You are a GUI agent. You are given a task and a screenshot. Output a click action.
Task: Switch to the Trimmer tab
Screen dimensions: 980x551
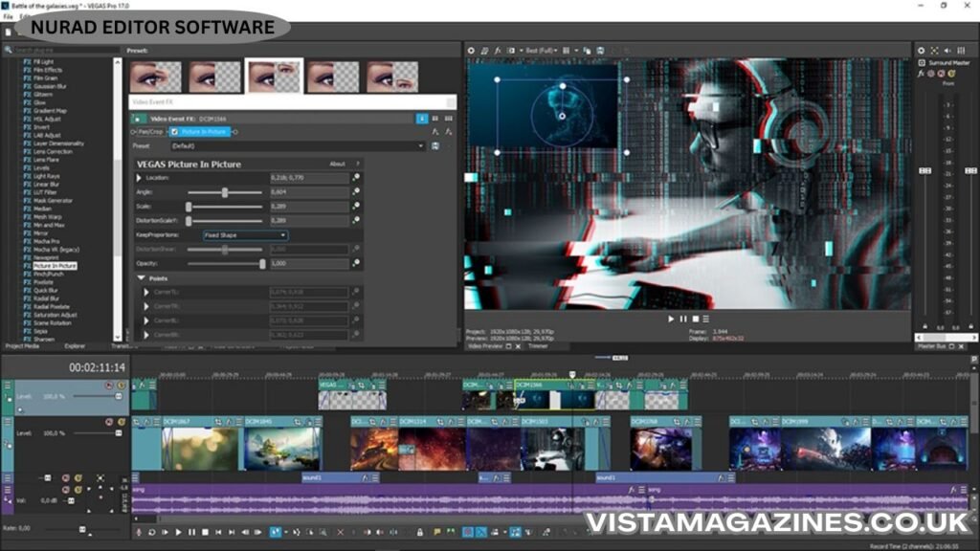538,345
